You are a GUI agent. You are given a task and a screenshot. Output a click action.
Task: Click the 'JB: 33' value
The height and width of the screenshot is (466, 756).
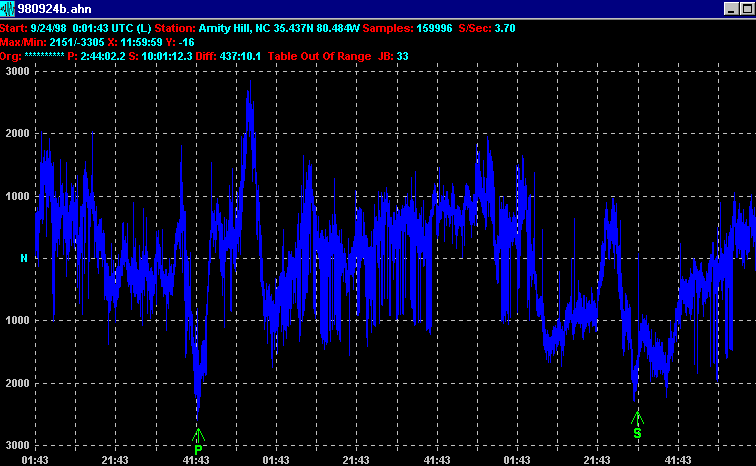393,56
